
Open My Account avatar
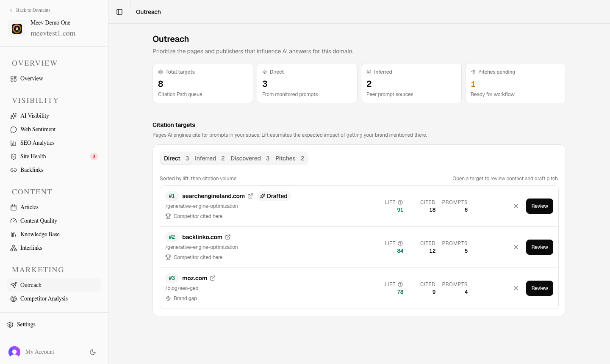tap(14, 352)
